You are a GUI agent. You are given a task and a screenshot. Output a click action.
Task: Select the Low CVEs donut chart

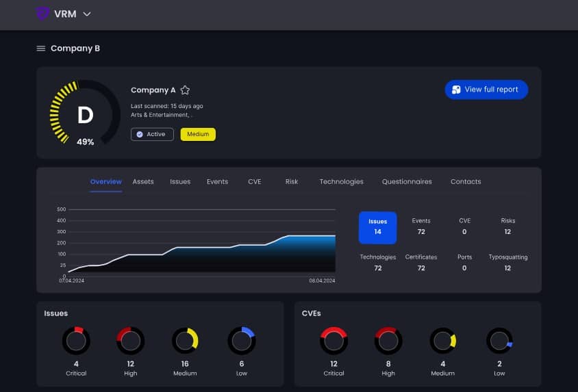coord(499,341)
